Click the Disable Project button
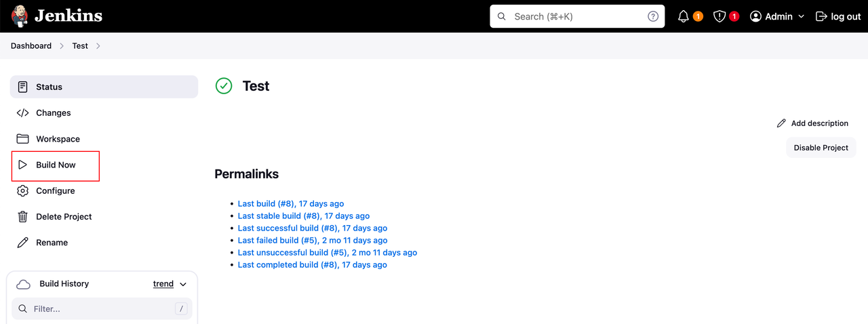The image size is (868, 324). point(821,148)
